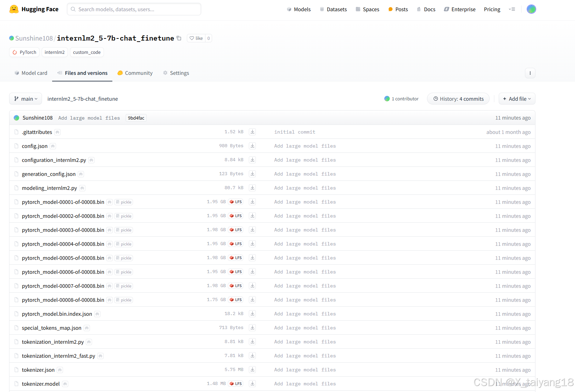Open the modeling_internlm2.py file

pyautogui.click(x=49, y=188)
